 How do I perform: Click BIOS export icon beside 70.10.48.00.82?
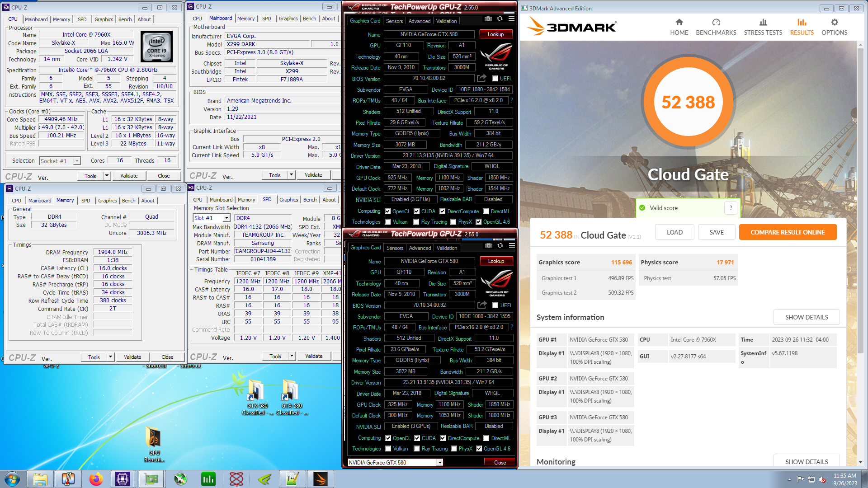click(x=481, y=78)
